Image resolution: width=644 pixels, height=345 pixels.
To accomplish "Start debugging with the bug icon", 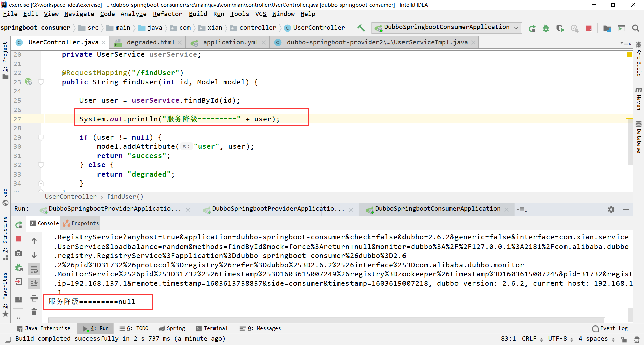I will [546, 28].
